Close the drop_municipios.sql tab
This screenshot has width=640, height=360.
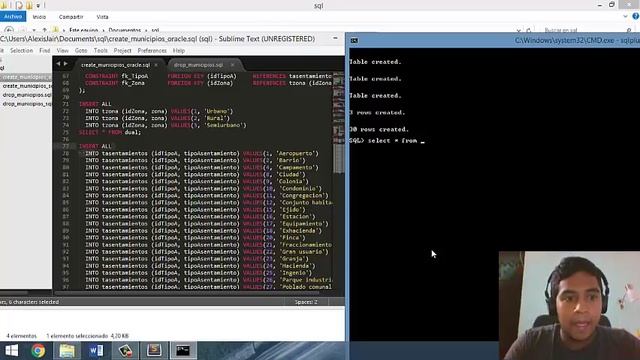232,65
